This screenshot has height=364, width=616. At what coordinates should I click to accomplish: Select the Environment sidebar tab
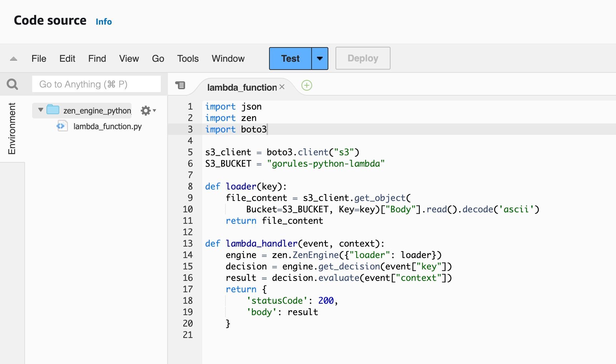pos(13,128)
